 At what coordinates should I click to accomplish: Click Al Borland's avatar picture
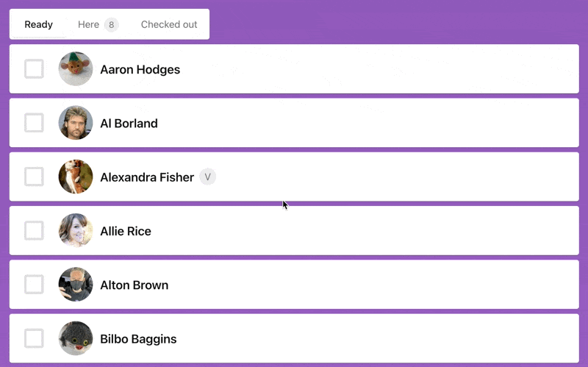coord(76,123)
